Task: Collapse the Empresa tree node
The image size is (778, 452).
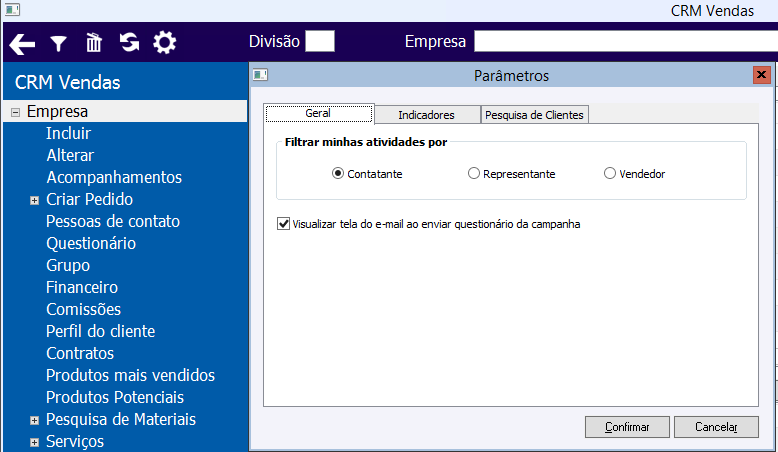Action: pyautogui.click(x=15, y=112)
